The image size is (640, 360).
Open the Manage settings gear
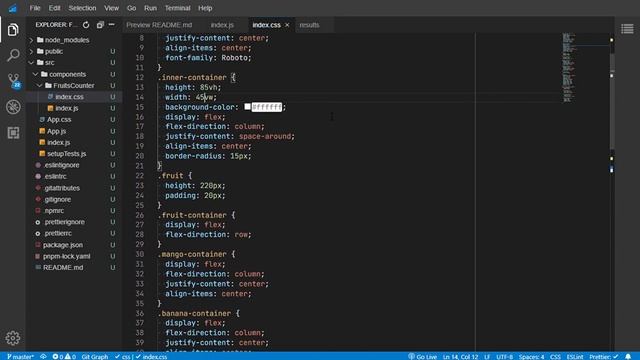tap(13, 338)
